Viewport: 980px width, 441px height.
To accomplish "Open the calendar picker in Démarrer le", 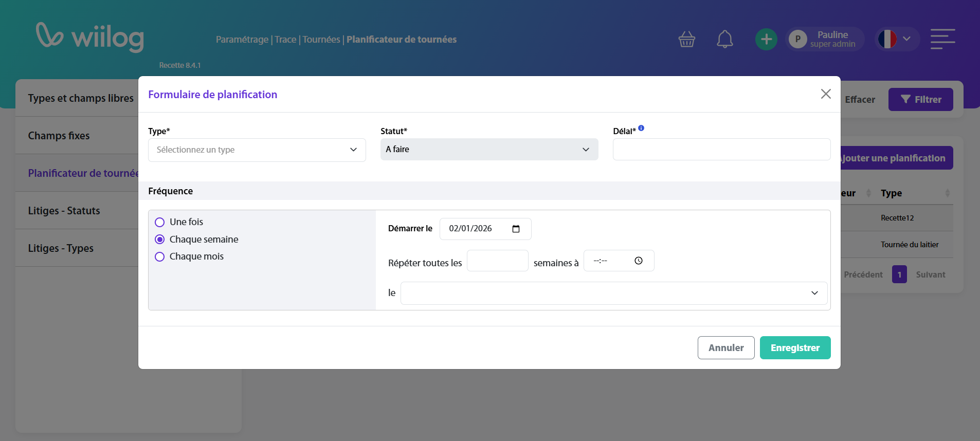I will (516, 229).
